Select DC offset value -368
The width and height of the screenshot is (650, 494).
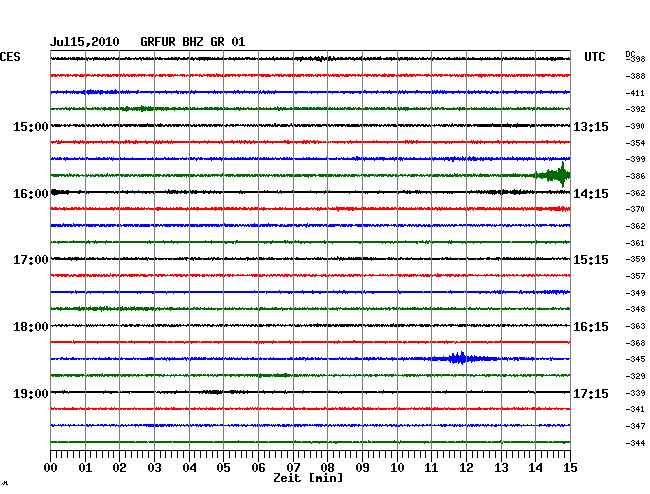[635, 343]
